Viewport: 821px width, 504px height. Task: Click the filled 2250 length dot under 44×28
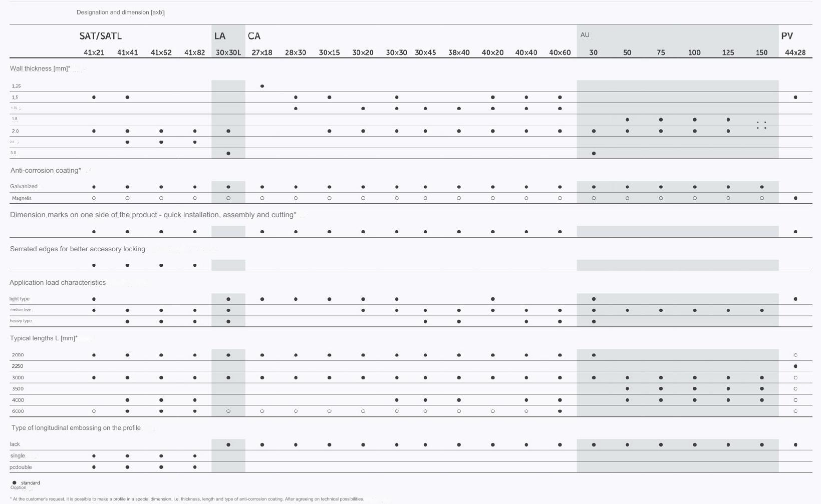click(796, 366)
